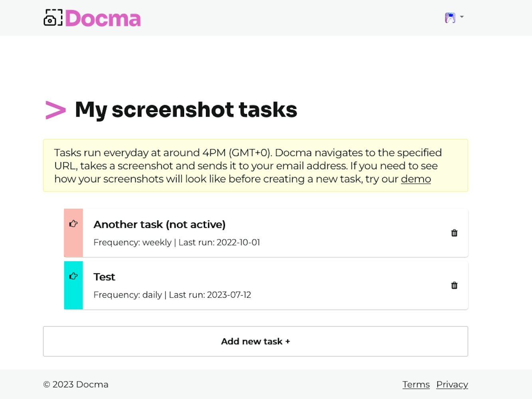
Task: Add a new task
Action: 256,342
